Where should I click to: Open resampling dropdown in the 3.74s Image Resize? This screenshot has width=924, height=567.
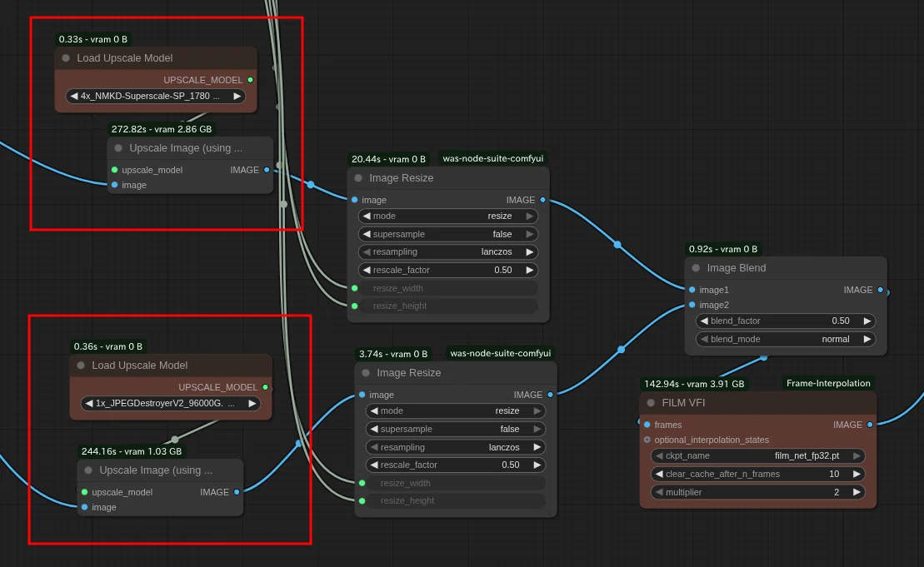pyautogui.click(x=456, y=447)
